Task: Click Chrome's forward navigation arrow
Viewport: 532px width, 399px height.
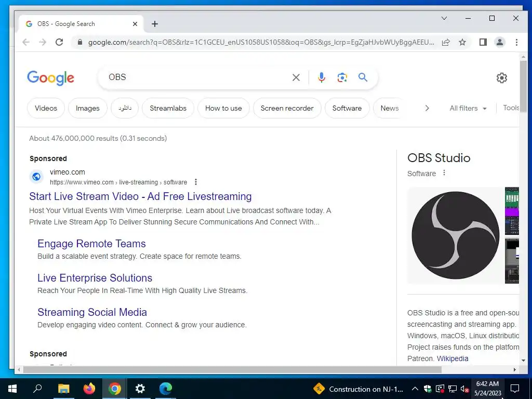Action: coord(43,42)
